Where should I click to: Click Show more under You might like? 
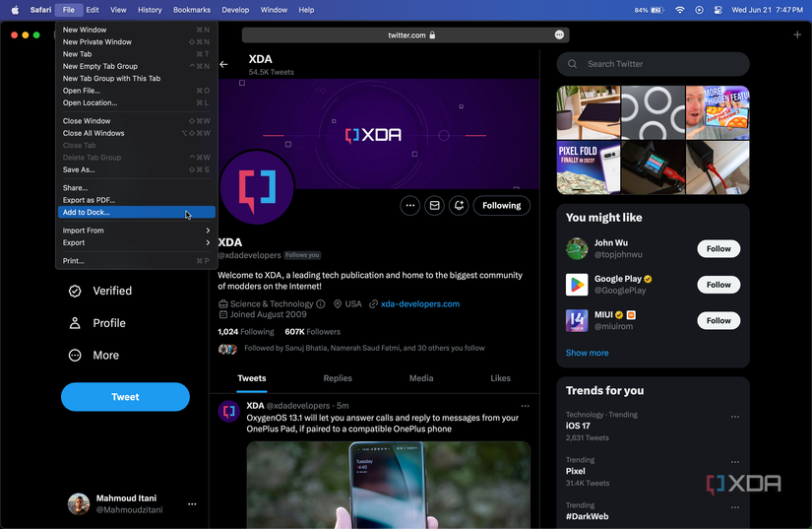[588, 353]
